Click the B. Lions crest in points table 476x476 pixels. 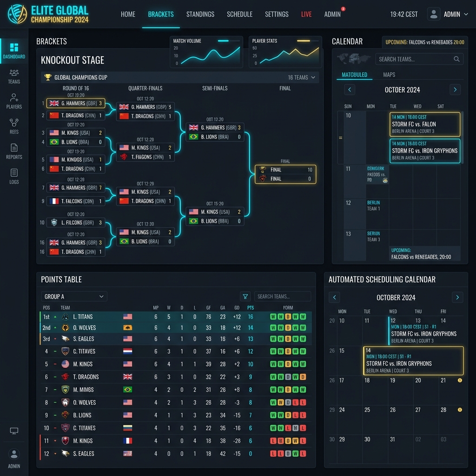(x=65, y=415)
